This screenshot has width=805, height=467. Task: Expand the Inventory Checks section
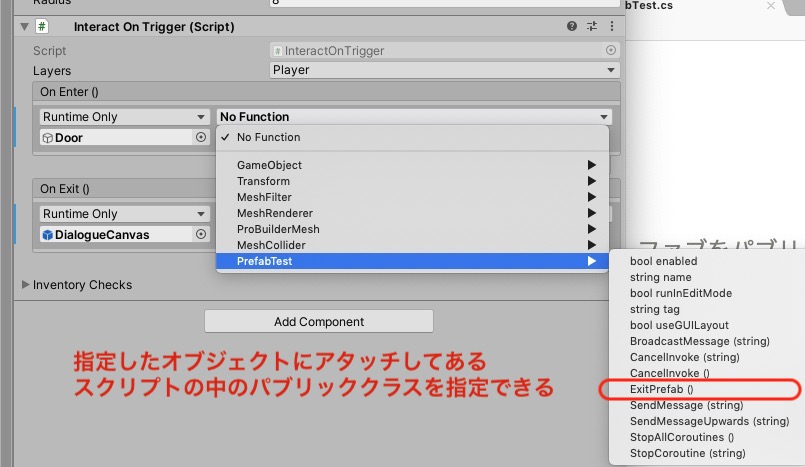pyautogui.click(x=25, y=285)
